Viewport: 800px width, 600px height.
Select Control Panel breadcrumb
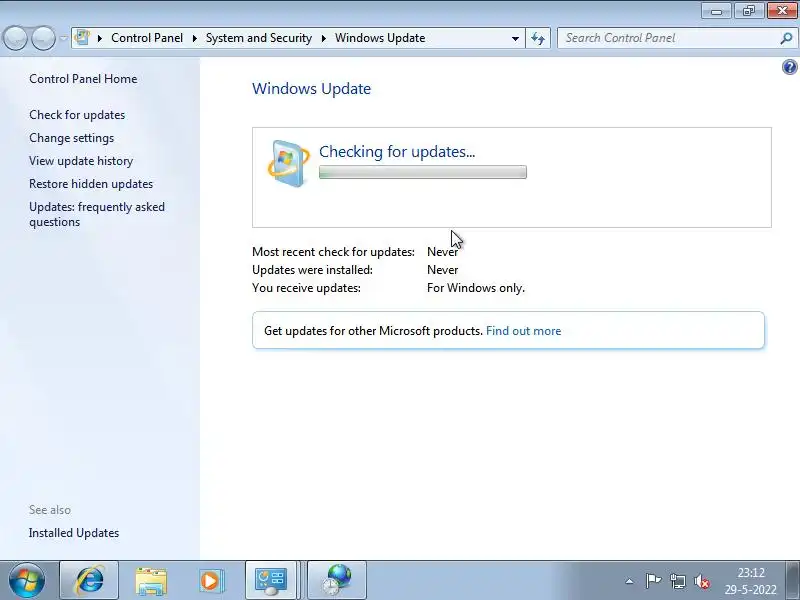[x=147, y=38]
